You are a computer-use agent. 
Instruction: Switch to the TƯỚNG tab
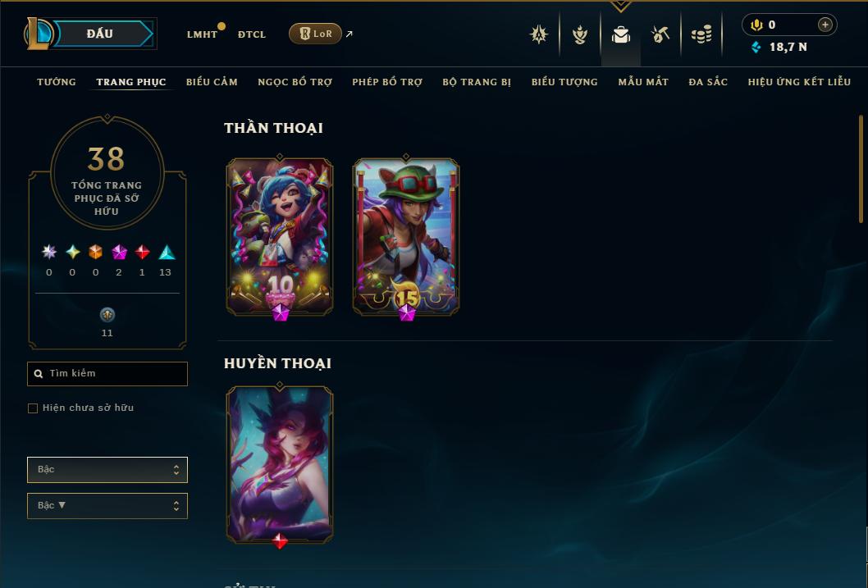(57, 82)
